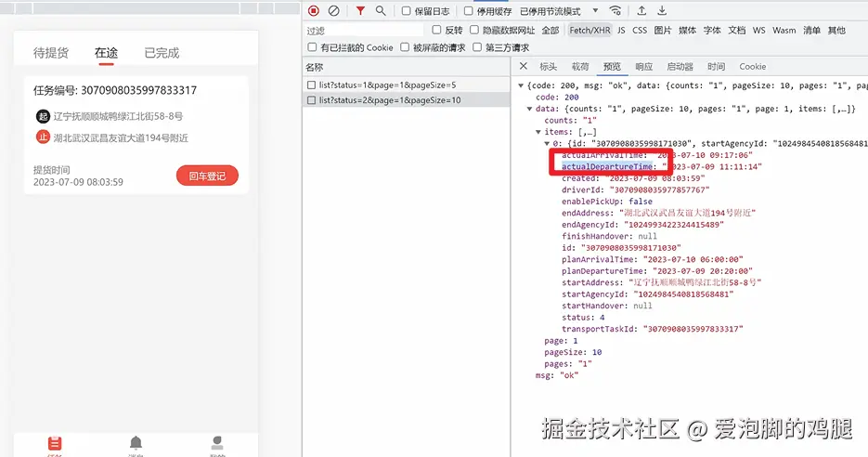Viewport: 868px width, 457px height.
Task: Select the status: 4 line
Action: (583, 318)
